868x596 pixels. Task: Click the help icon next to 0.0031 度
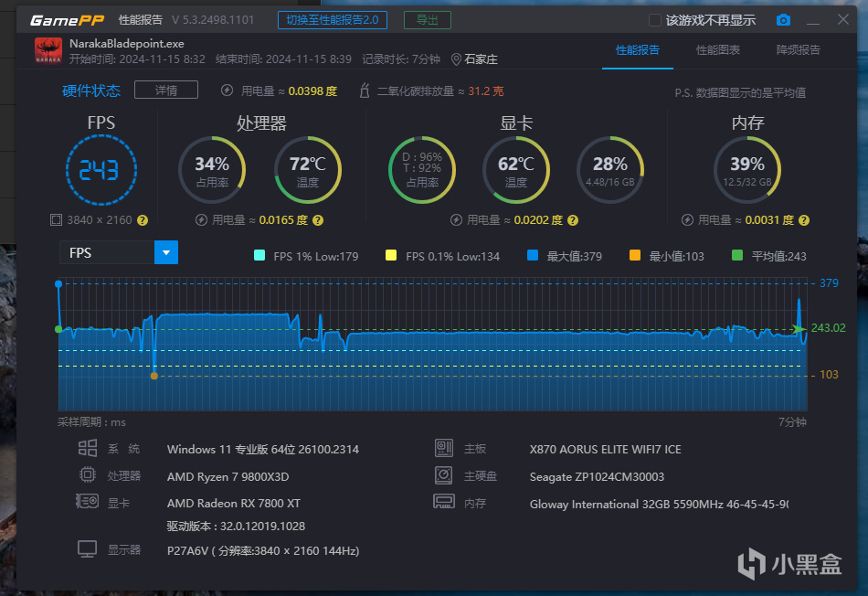[804, 220]
